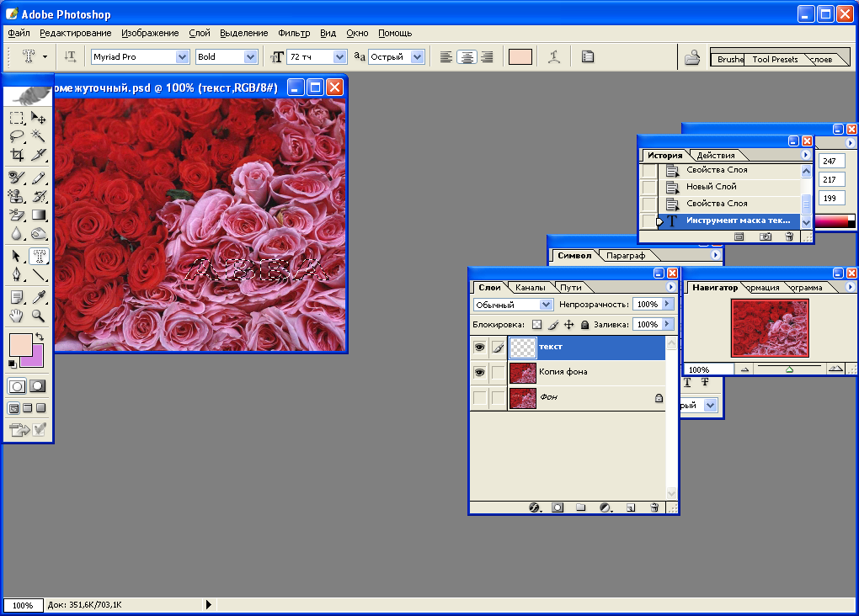Open the Myriad Pro font dropdown
This screenshot has height=616, width=859.
[x=183, y=57]
